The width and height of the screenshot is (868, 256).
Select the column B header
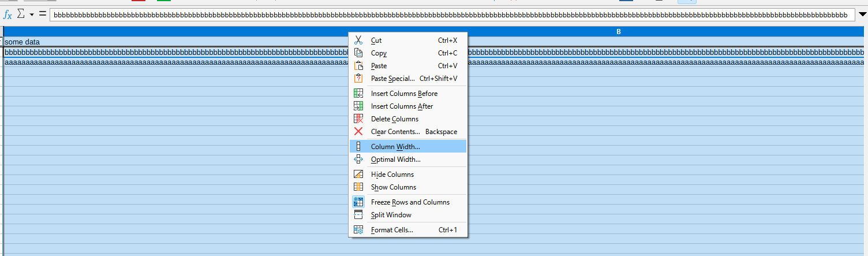[618, 32]
